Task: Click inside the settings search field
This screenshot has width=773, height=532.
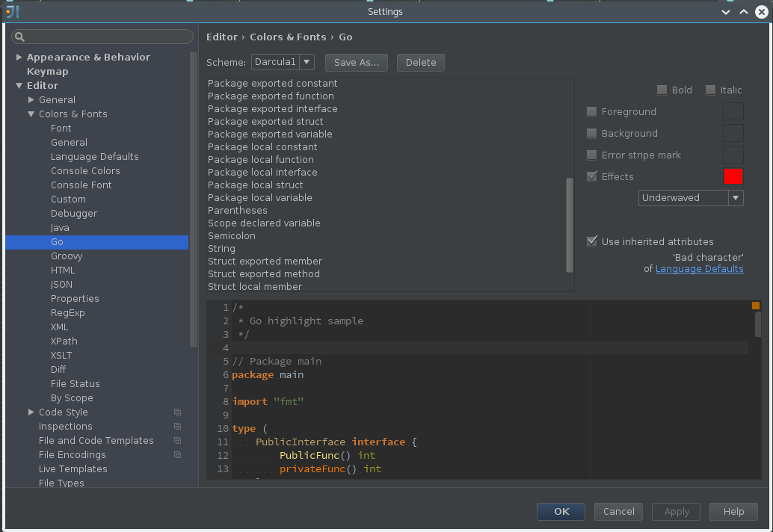Action: (102, 37)
